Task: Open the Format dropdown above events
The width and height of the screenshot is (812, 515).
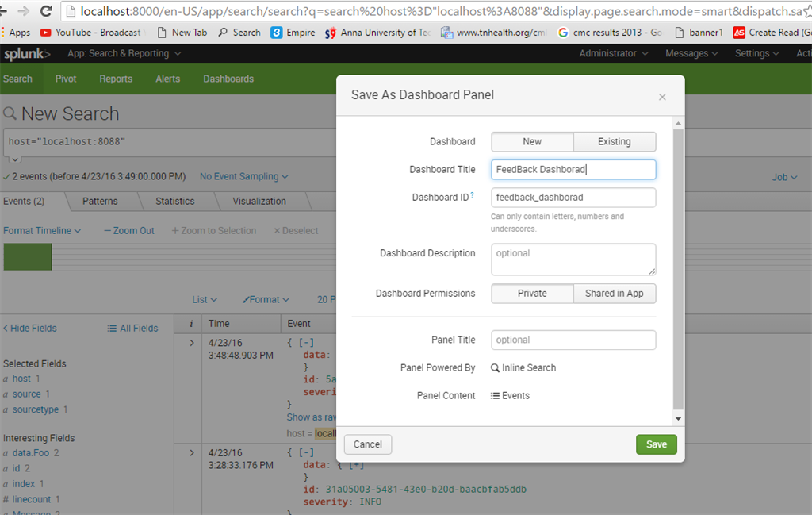Action: [x=266, y=299]
